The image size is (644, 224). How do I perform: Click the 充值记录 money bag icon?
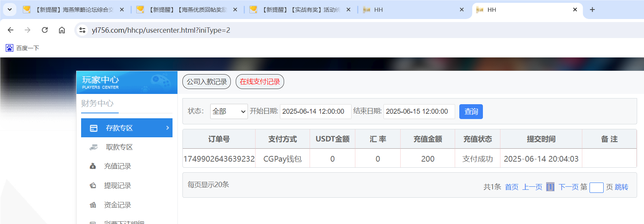tap(93, 166)
